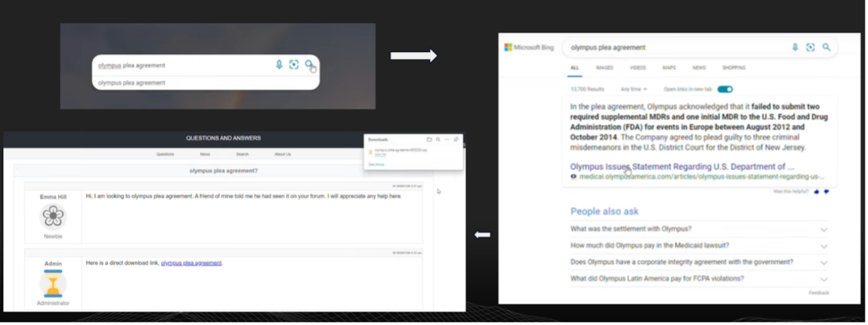Expand the corporate integrity agreement question
This screenshot has height=325, width=868.
pyautogui.click(x=699, y=262)
